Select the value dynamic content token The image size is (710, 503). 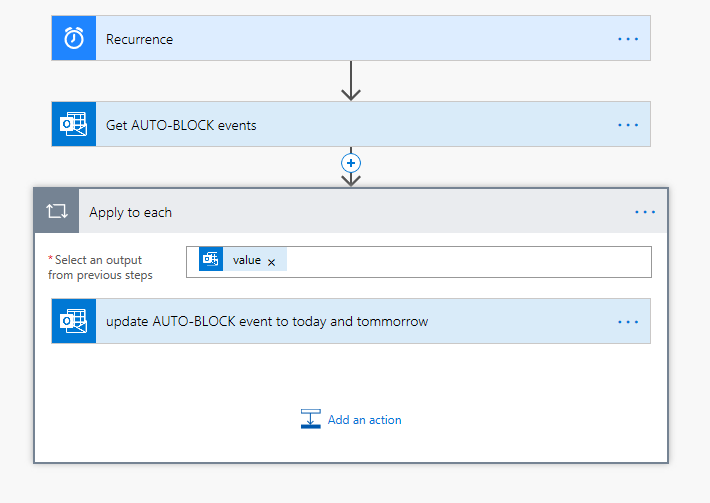(246, 260)
